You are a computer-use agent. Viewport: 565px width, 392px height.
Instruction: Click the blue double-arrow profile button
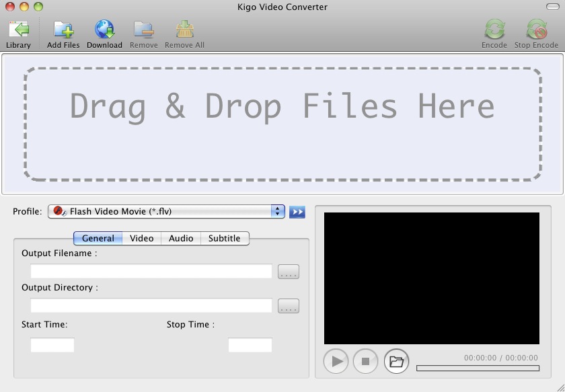click(x=297, y=212)
